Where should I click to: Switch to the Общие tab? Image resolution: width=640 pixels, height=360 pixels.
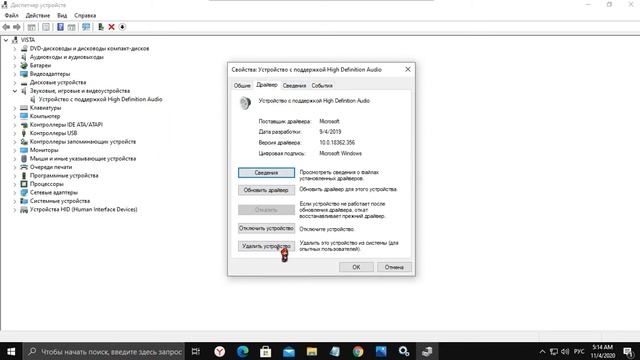[x=242, y=85]
